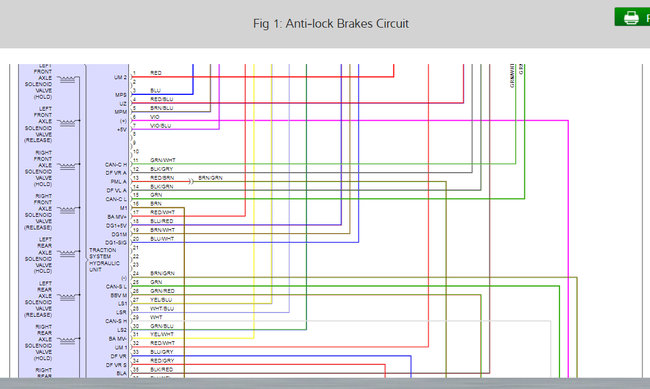Click the 'DG1+5V' terminal label
Screen dimensions: 650x389
[x=116, y=226]
